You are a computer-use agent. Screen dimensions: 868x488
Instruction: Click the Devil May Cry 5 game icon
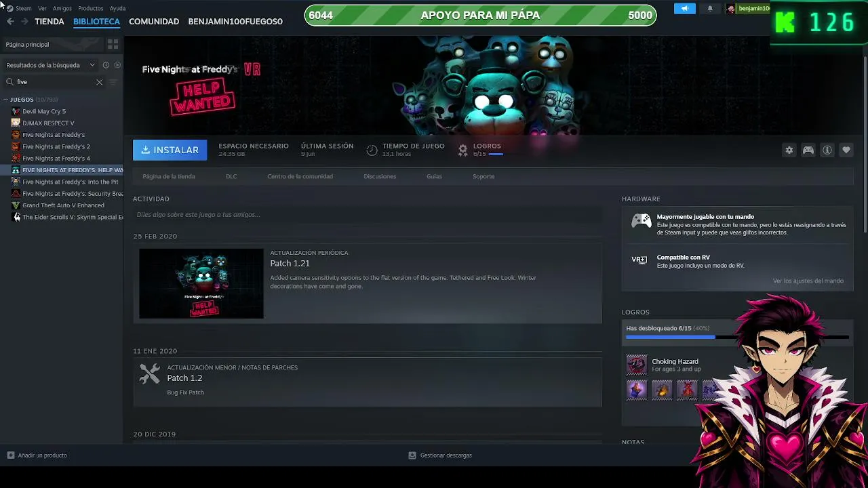(16, 111)
